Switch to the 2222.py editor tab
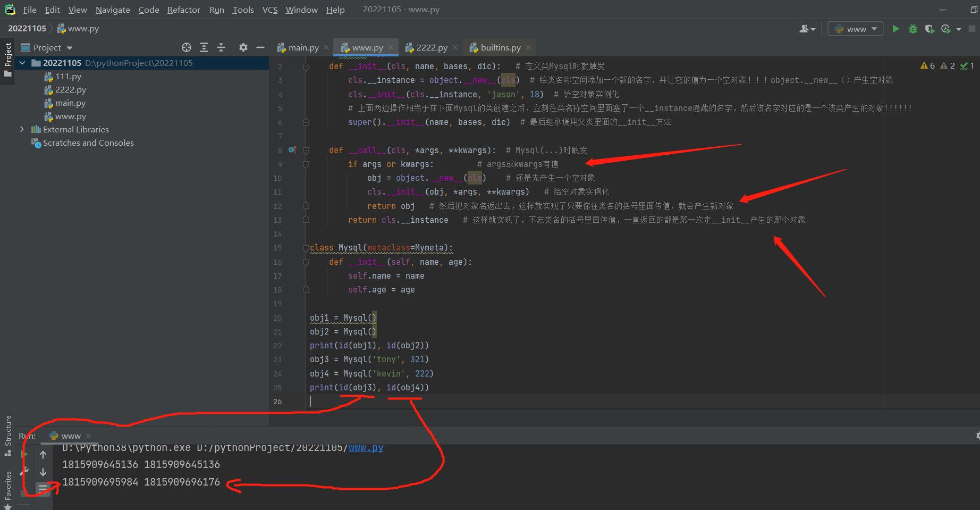980x510 pixels. 432,47
